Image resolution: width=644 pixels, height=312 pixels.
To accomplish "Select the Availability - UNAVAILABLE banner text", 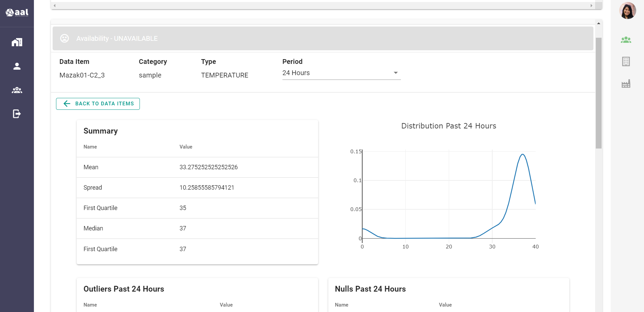I will (117, 38).
